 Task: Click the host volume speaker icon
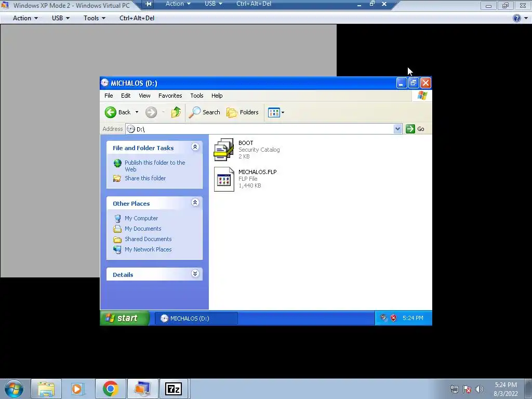point(480,389)
